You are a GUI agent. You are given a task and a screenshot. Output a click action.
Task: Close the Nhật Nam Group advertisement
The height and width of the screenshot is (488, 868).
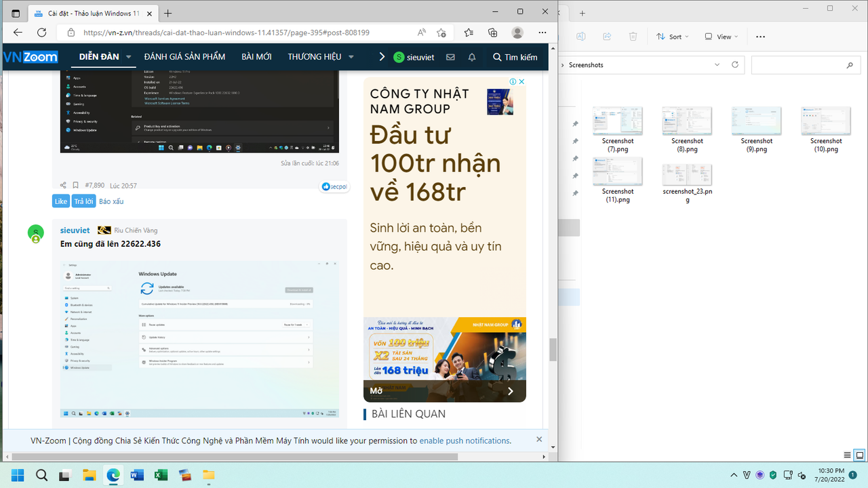tap(521, 81)
